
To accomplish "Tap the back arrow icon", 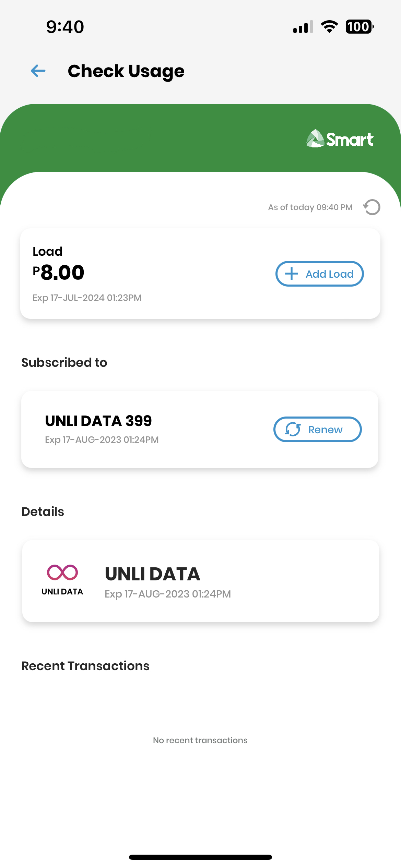I will click(38, 71).
